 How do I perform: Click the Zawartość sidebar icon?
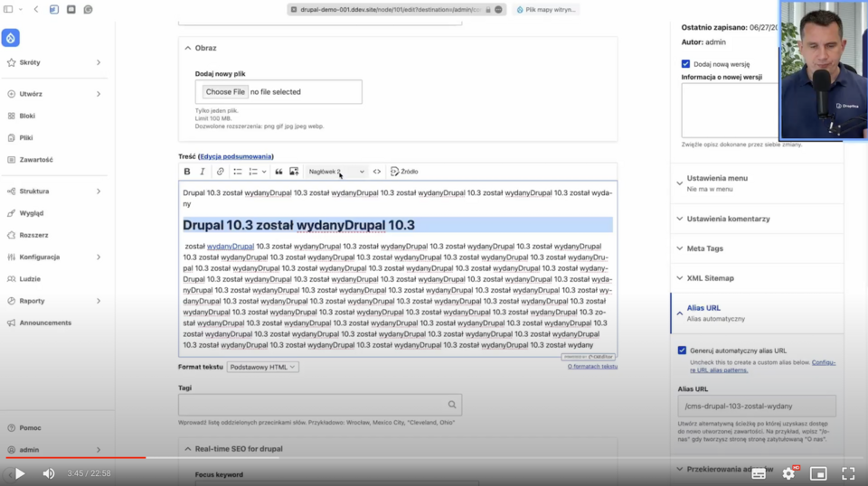click(11, 160)
